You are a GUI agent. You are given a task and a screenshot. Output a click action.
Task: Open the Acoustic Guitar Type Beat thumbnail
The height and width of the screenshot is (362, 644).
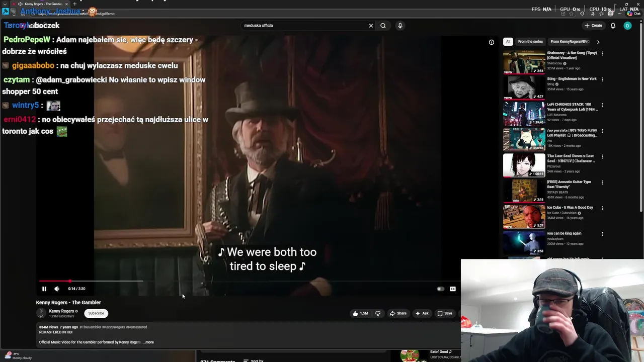[524, 191]
